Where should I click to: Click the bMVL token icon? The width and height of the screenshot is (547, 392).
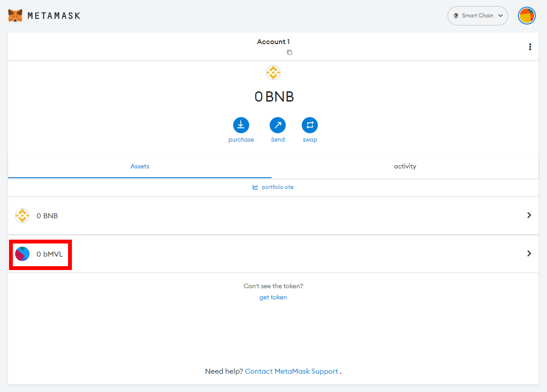[22, 254]
